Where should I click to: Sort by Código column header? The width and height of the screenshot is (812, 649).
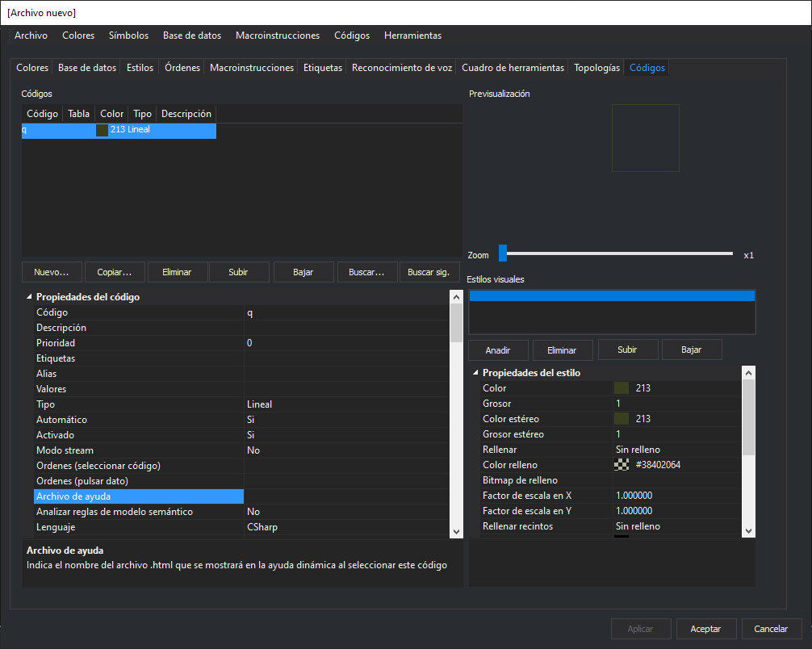pos(43,114)
